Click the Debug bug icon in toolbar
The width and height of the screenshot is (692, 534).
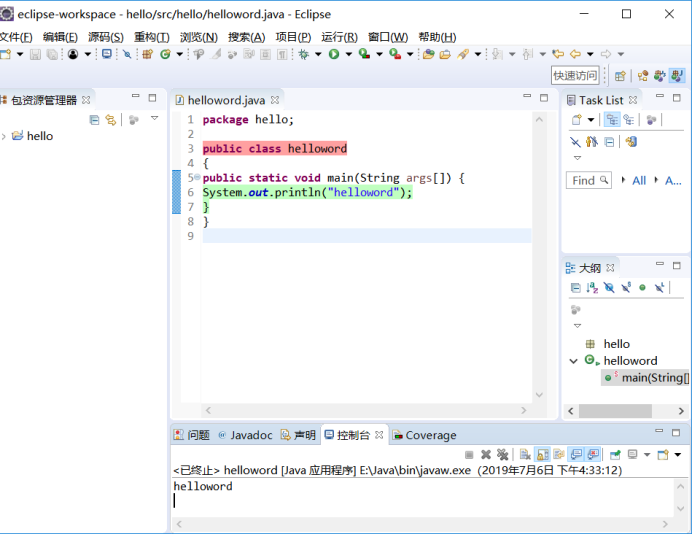click(x=304, y=54)
